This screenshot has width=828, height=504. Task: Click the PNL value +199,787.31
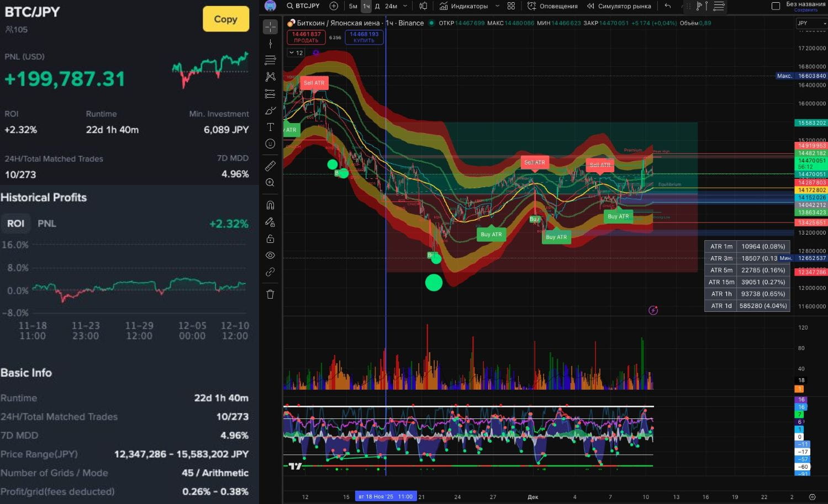point(65,79)
